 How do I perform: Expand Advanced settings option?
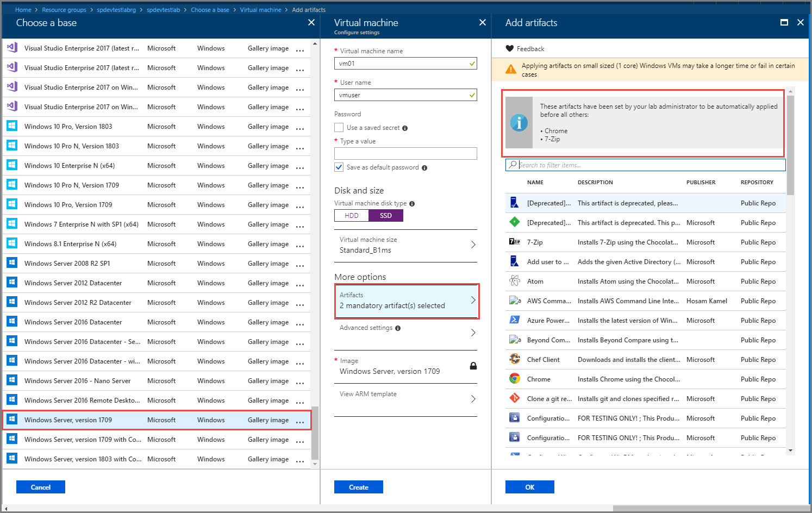[x=405, y=332]
